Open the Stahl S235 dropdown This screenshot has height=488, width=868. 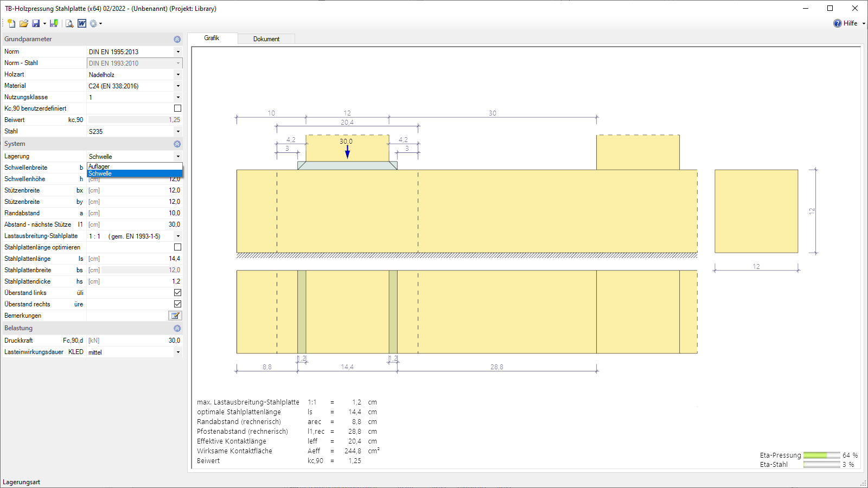pyautogui.click(x=178, y=132)
